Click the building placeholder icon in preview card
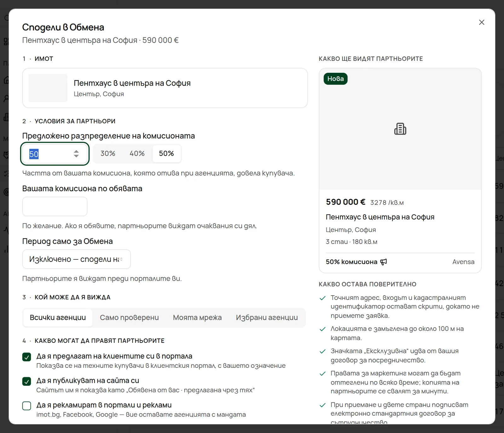 pyautogui.click(x=400, y=129)
